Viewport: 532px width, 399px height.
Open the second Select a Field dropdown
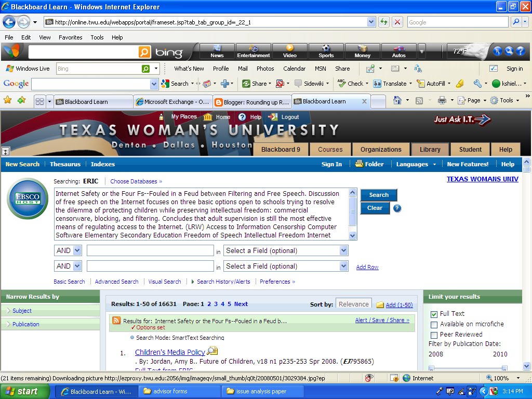tap(286, 266)
